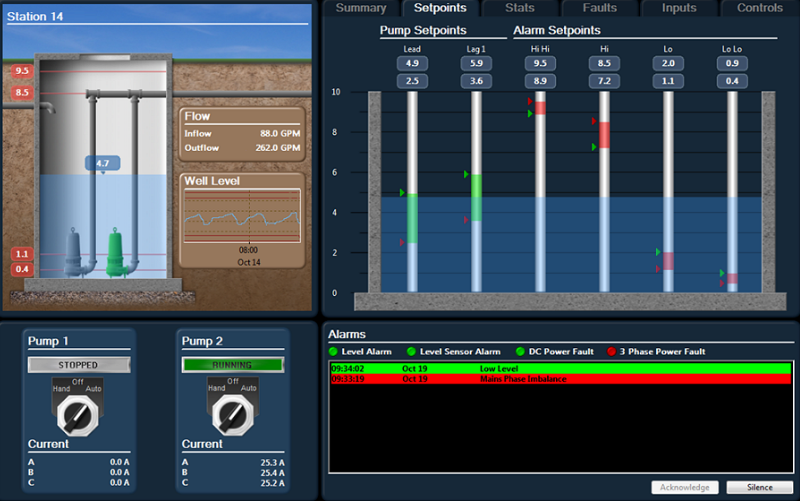Select the Low Level alarm row
Screen dimensions: 800x503
[561, 368]
